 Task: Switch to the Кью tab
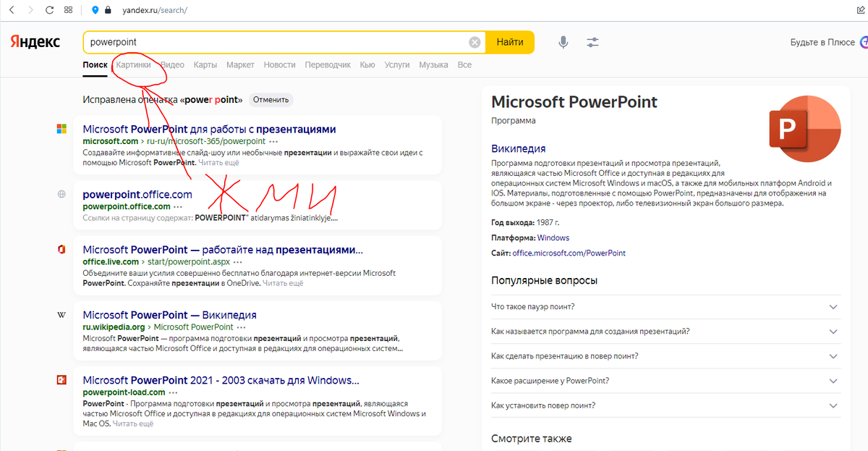[x=367, y=64]
